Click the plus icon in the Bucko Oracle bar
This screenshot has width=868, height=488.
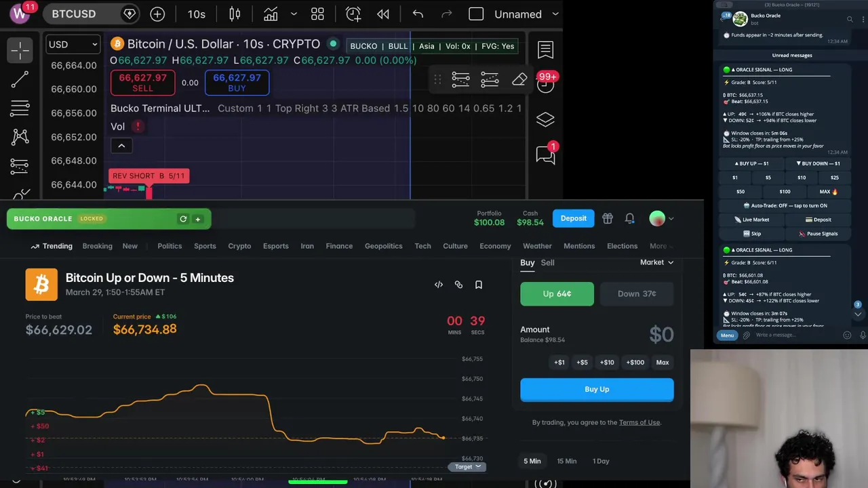tap(198, 219)
